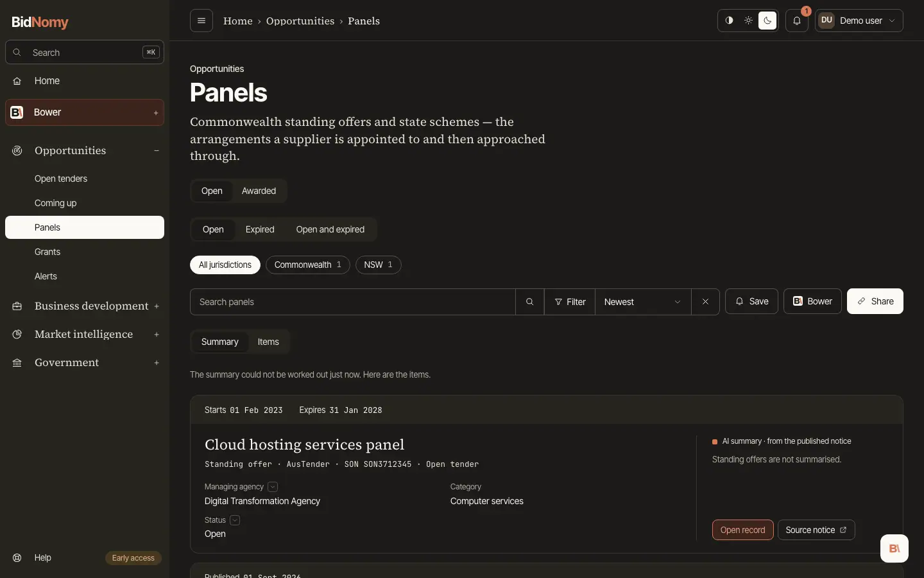Switch to Awarded tab
This screenshot has height=578, width=924.
click(259, 191)
